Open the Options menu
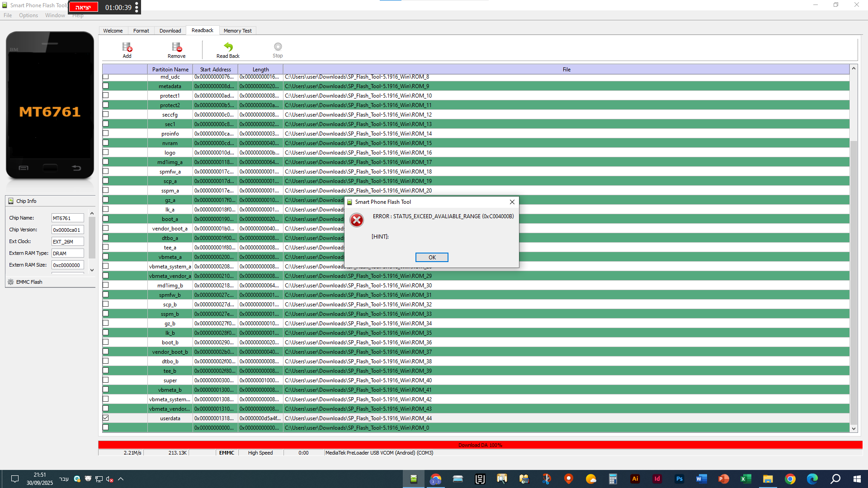The height and width of the screenshot is (488, 868). coord(28,15)
